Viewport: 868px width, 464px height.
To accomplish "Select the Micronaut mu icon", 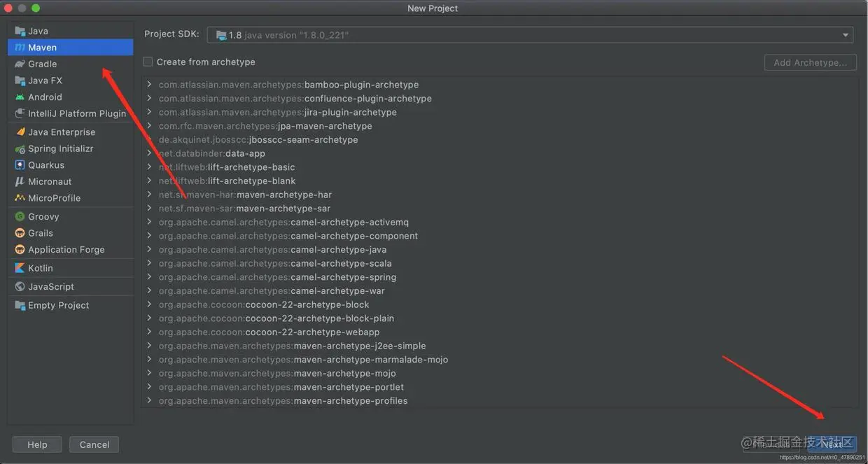I will pyautogui.click(x=20, y=182).
